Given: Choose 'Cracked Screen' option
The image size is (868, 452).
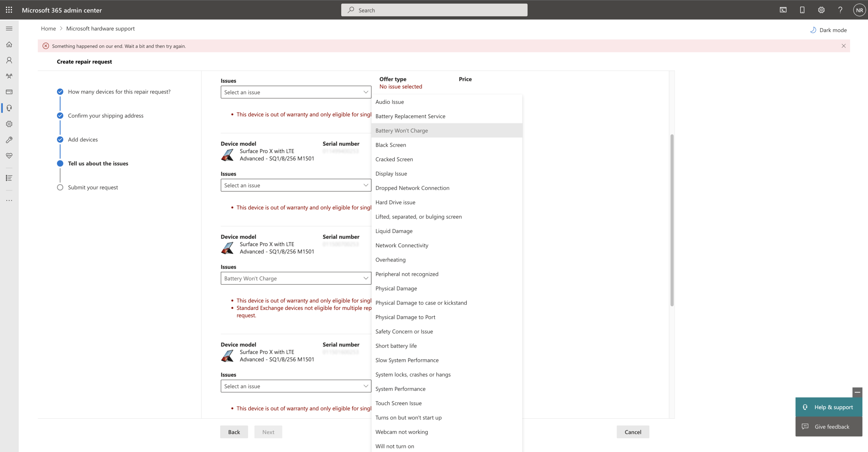Looking at the screenshot, I should (x=447, y=159).
